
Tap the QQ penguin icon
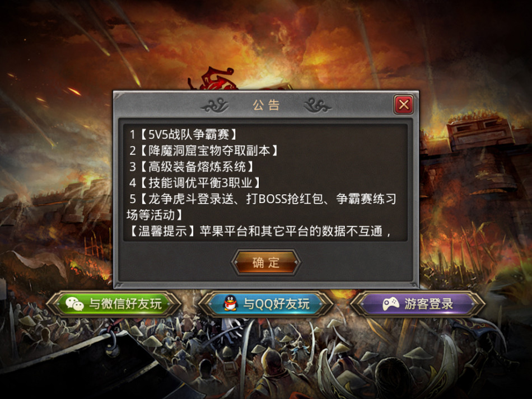[230, 303]
